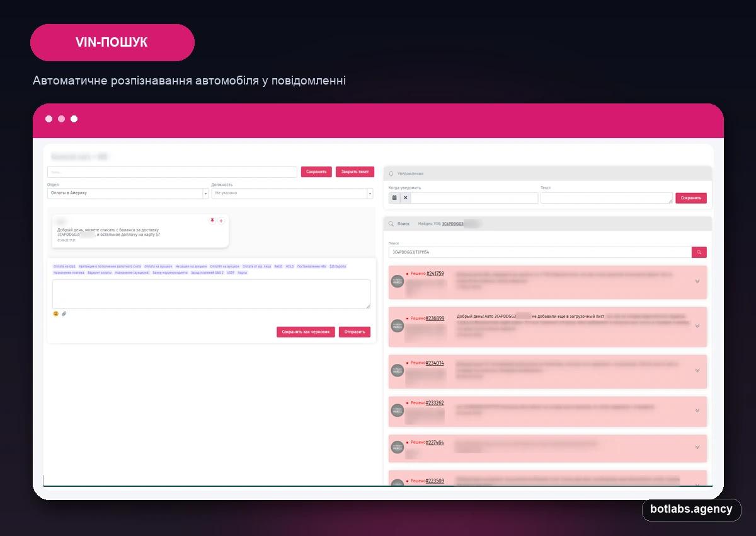Send the reply with Отправить
This screenshot has width=756, height=536.
tap(355, 332)
